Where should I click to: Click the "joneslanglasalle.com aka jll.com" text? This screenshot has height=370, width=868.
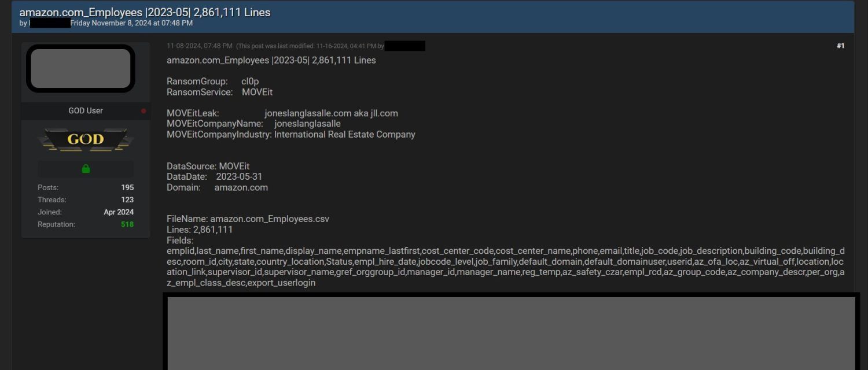[x=331, y=113]
